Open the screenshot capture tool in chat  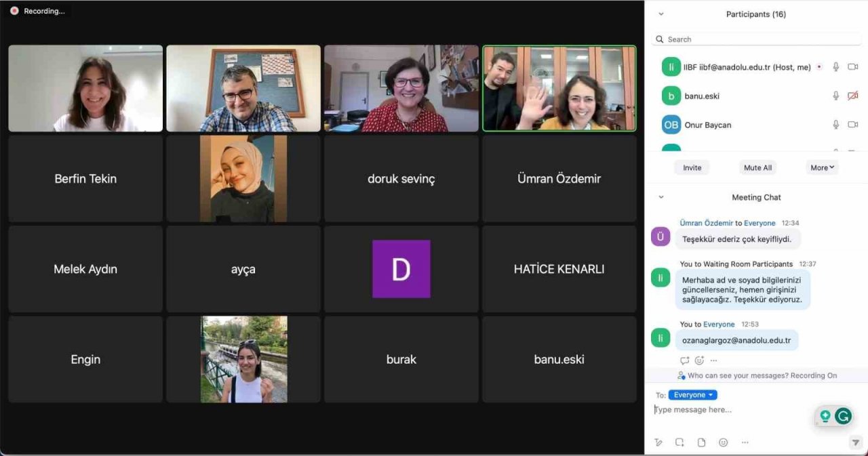pos(679,442)
